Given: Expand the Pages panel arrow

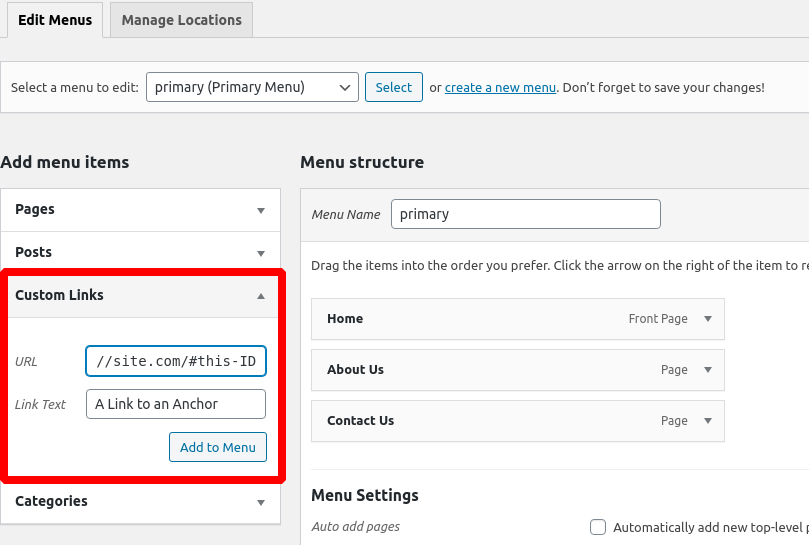Looking at the screenshot, I should tap(261, 210).
